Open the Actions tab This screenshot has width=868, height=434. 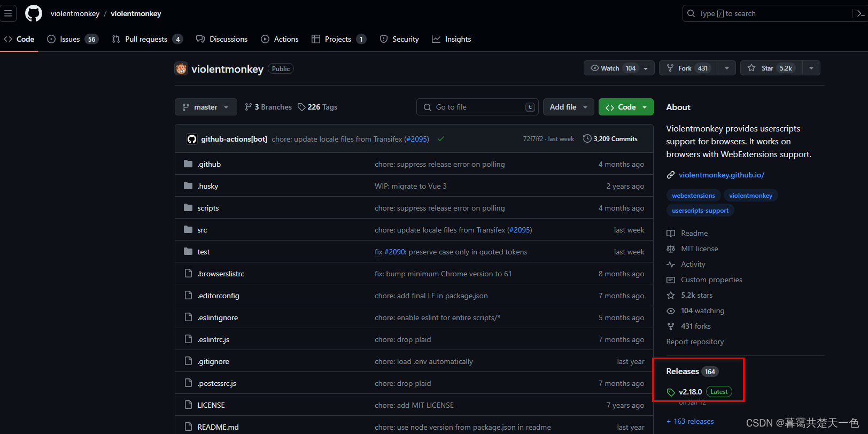(280, 39)
